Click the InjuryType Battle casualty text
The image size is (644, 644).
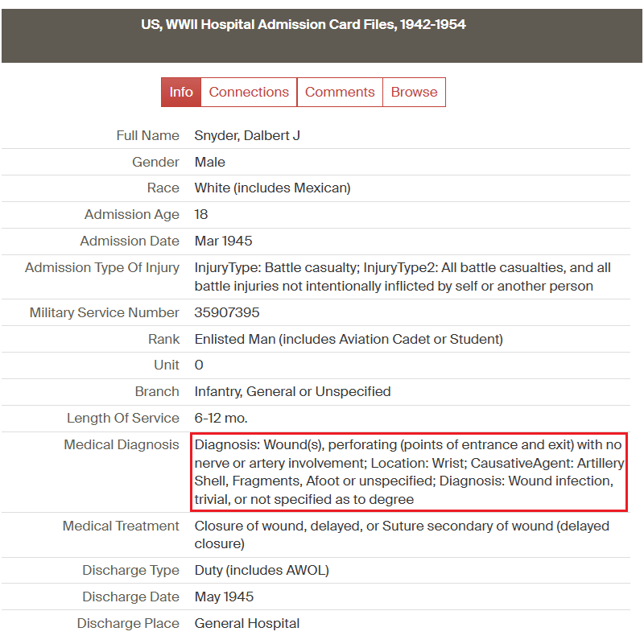click(402, 277)
